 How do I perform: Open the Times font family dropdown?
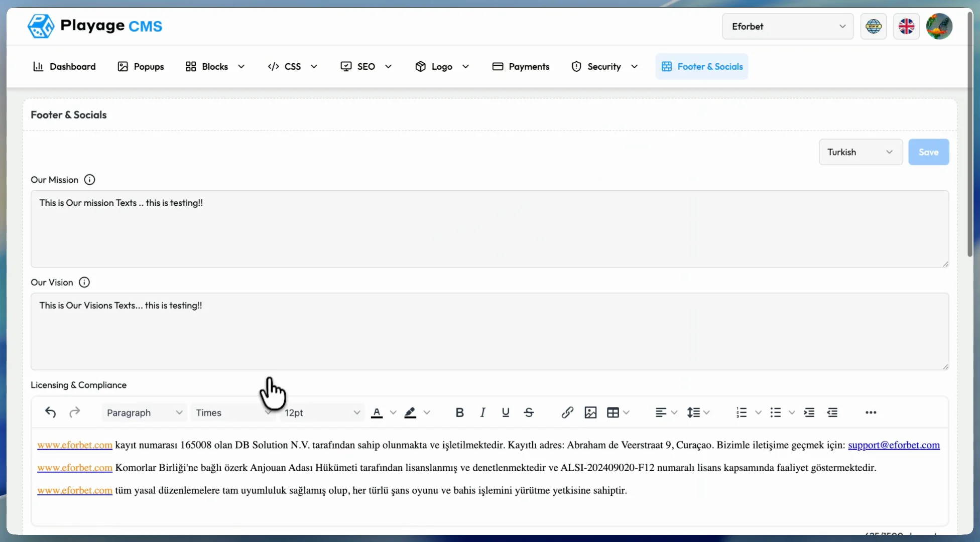(x=233, y=413)
